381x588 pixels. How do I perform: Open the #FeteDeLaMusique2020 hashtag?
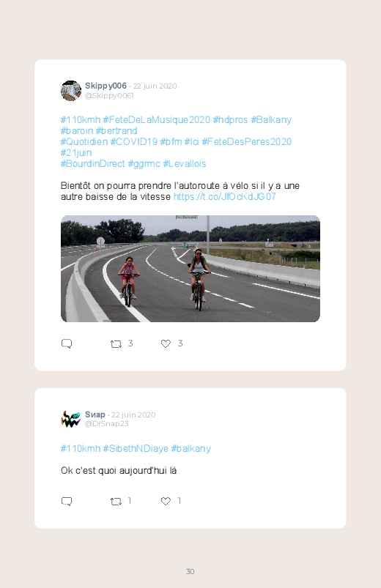tap(157, 120)
